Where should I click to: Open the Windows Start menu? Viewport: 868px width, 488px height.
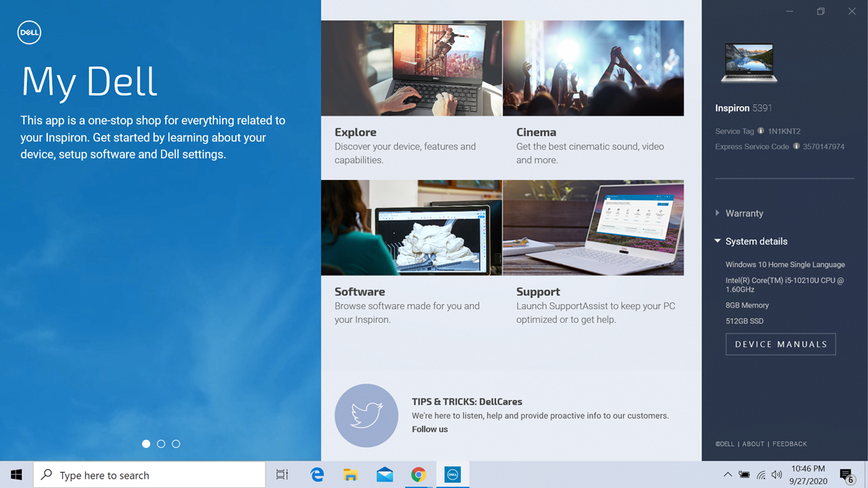pos(17,475)
